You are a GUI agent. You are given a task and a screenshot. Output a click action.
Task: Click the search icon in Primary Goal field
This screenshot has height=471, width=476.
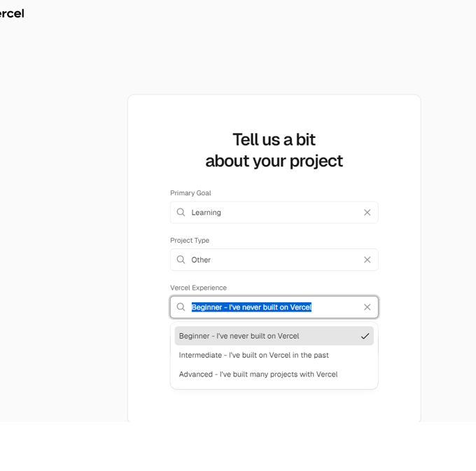click(x=181, y=212)
